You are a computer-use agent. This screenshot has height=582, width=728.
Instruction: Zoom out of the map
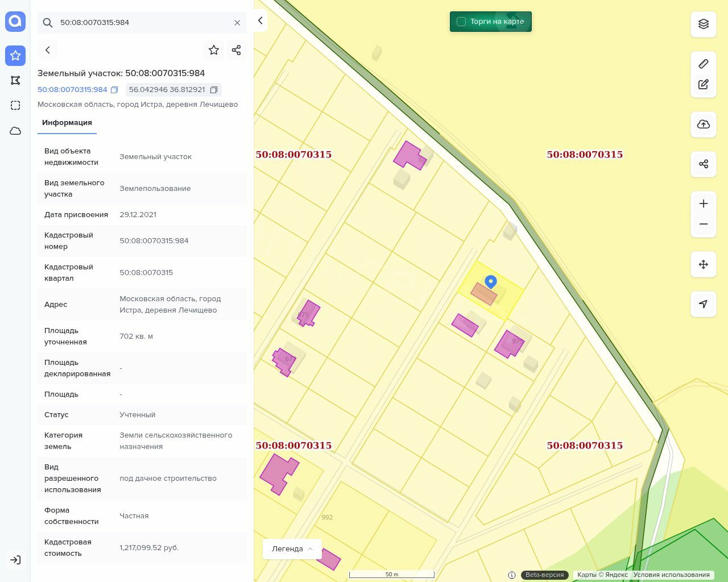click(704, 224)
